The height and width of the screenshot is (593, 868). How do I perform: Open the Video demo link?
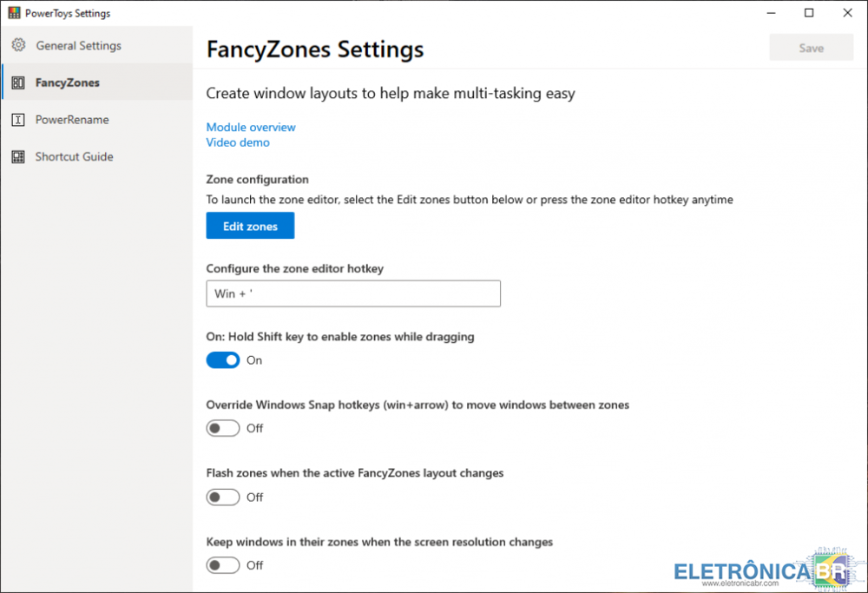click(x=238, y=142)
